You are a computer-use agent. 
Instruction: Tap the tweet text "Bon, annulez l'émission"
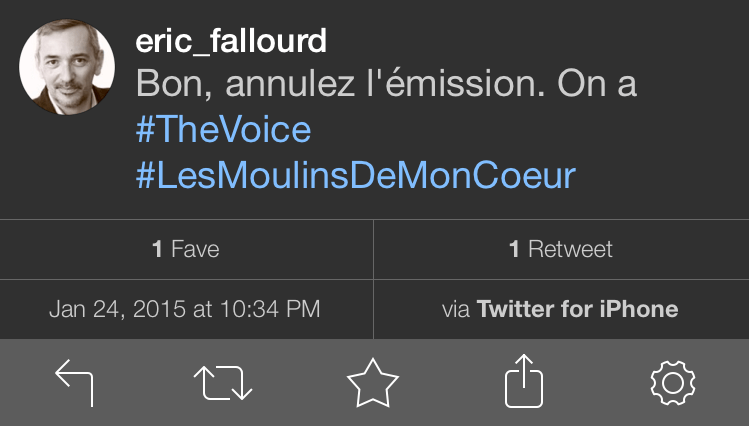point(327,85)
